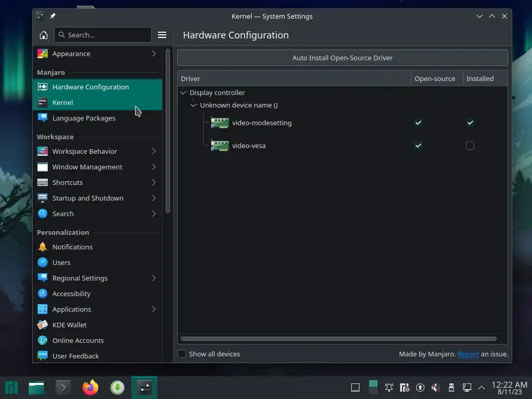Expand the Search category arrow

pyautogui.click(x=154, y=214)
